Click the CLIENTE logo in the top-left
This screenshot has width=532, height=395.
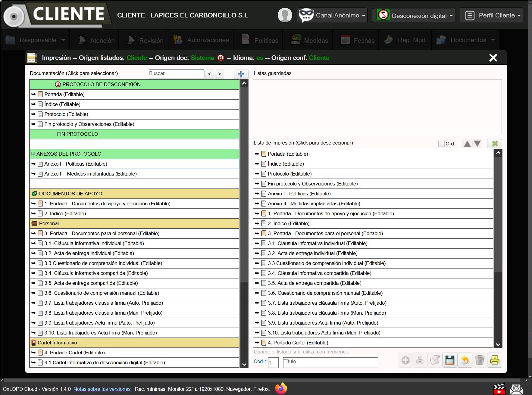tap(57, 15)
